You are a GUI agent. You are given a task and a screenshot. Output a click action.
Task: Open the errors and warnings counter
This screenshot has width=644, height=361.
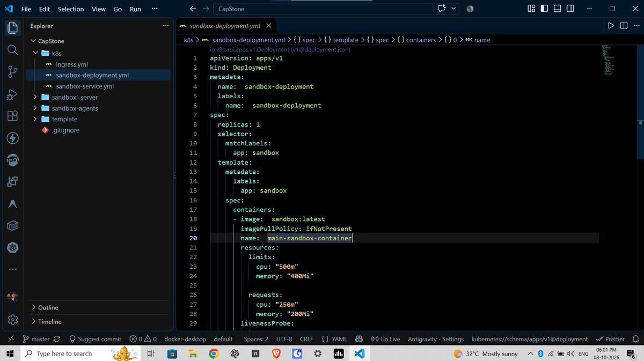tap(143, 339)
